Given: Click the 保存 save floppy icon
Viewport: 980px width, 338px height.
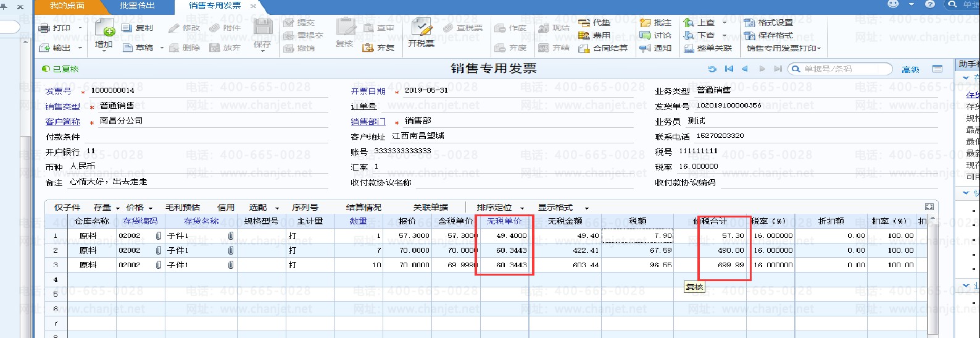Looking at the screenshot, I should coord(263,28).
